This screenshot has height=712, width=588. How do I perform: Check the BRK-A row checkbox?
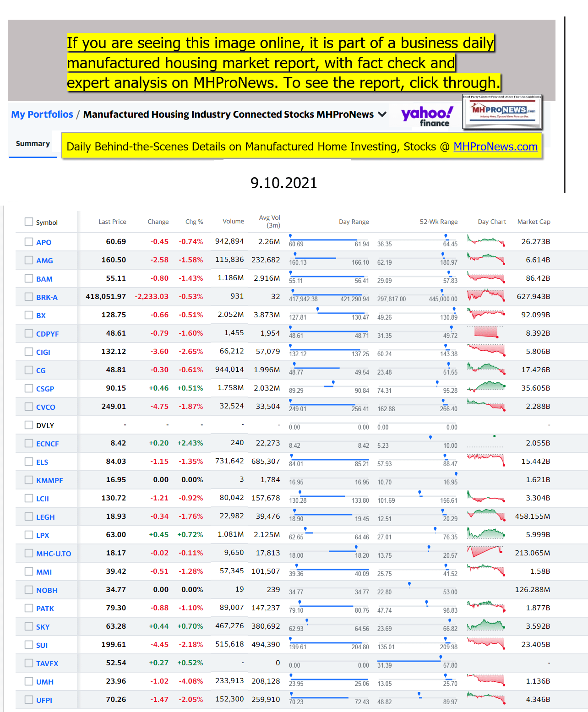point(29,297)
